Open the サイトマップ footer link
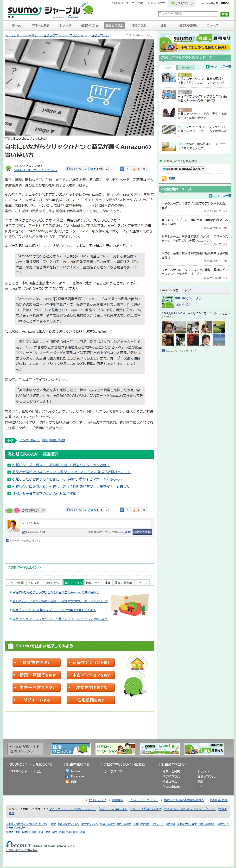Image resolution: width=236 pixels, height=868 pixels. [97, 800]
